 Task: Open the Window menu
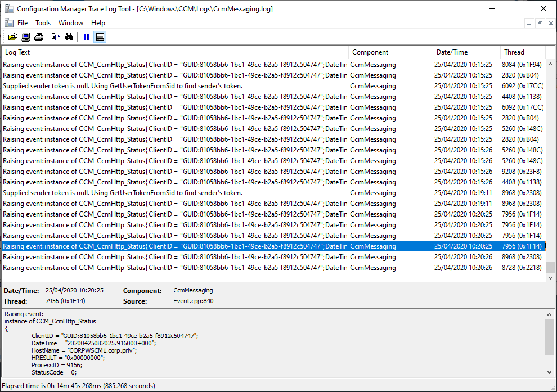point(71,23)
